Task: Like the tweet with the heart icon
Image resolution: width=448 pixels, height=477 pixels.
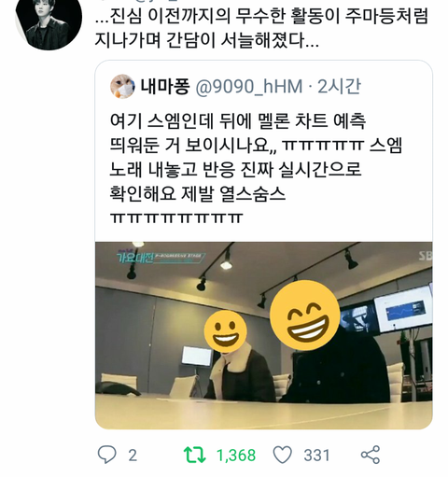Action: click(283, 455)
